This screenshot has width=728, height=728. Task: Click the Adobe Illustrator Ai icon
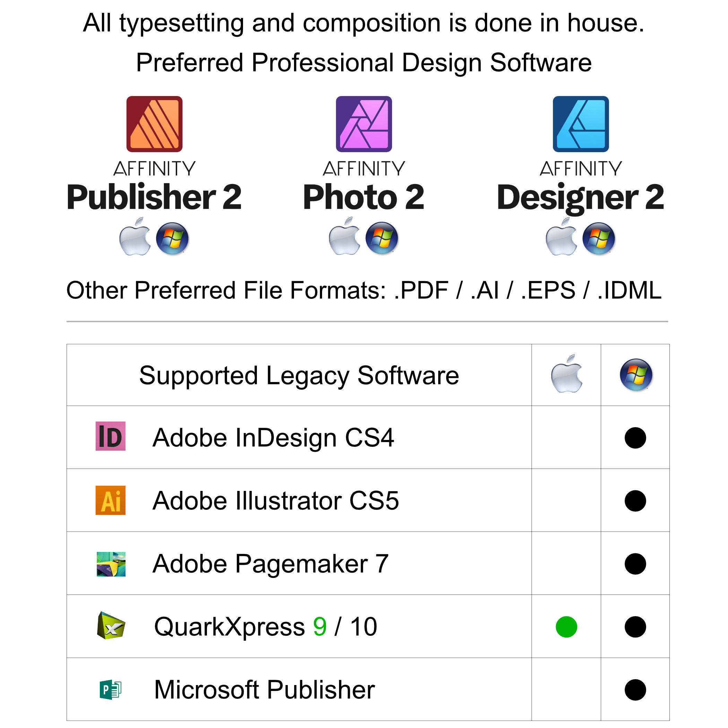[x=110, y=500]
